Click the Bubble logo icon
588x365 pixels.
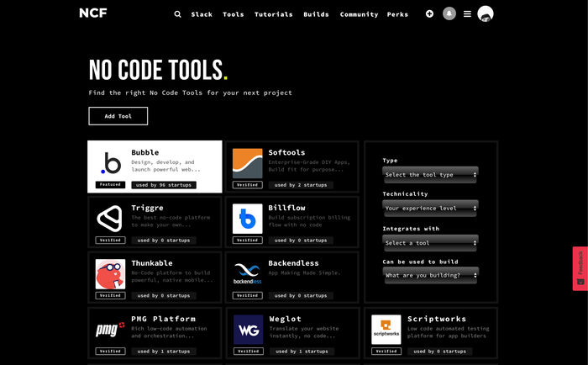(x=110, y=163)
